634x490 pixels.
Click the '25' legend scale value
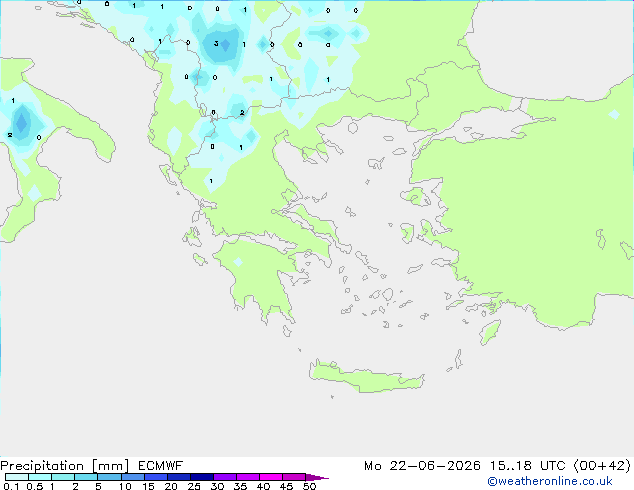coord(194,486)
